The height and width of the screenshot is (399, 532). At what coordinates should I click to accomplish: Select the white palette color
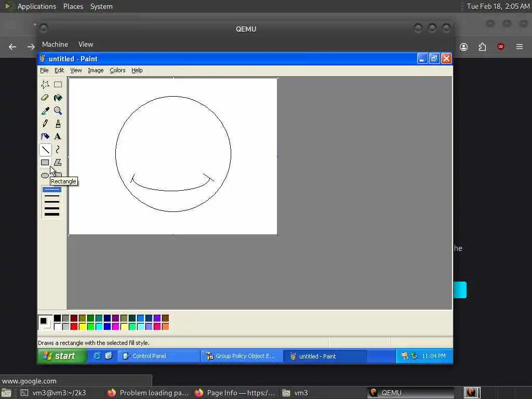57,326
